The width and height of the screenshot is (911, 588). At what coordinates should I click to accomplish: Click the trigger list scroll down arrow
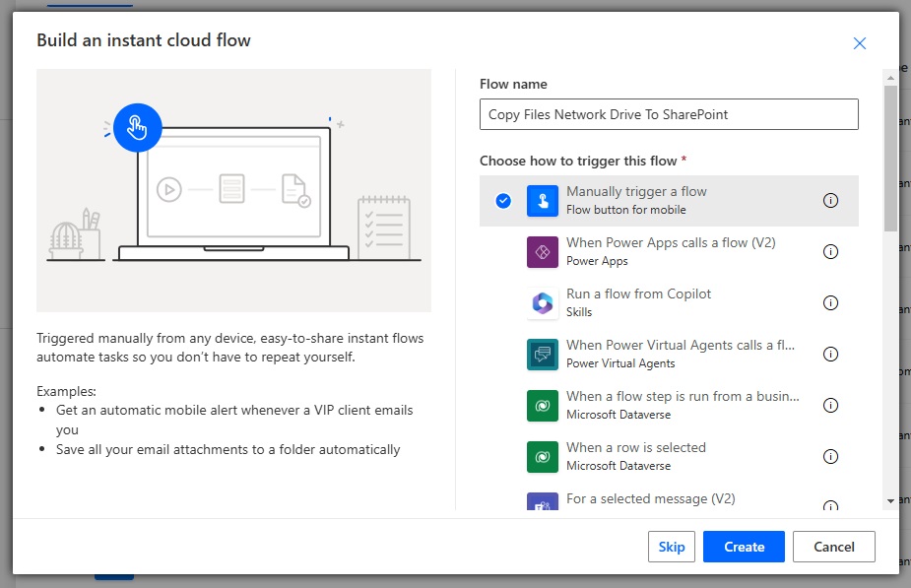tap(890, 501)
